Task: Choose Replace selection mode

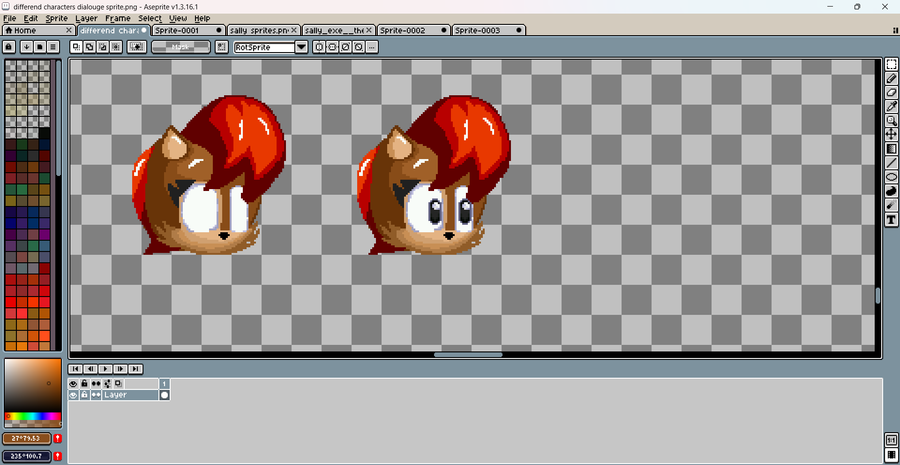Action: (x=76, y=47)
